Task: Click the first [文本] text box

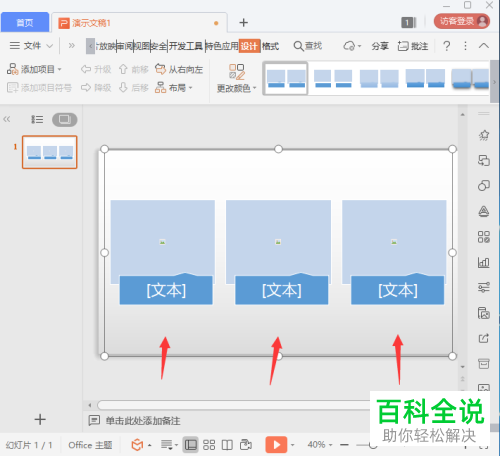Action: click(166, 290)
